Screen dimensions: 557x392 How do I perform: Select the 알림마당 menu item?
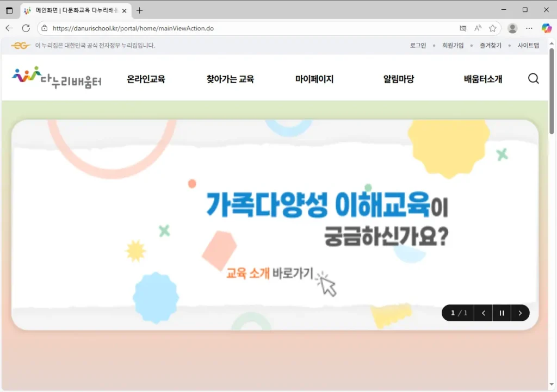click(398, 78)
